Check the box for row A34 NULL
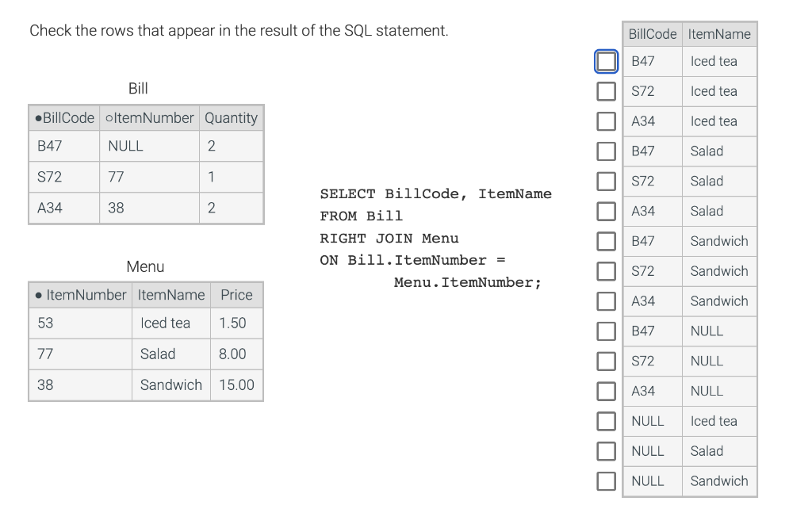Image resolution: width=812 pixels, height=505 pixels. (x=606, y=391)
